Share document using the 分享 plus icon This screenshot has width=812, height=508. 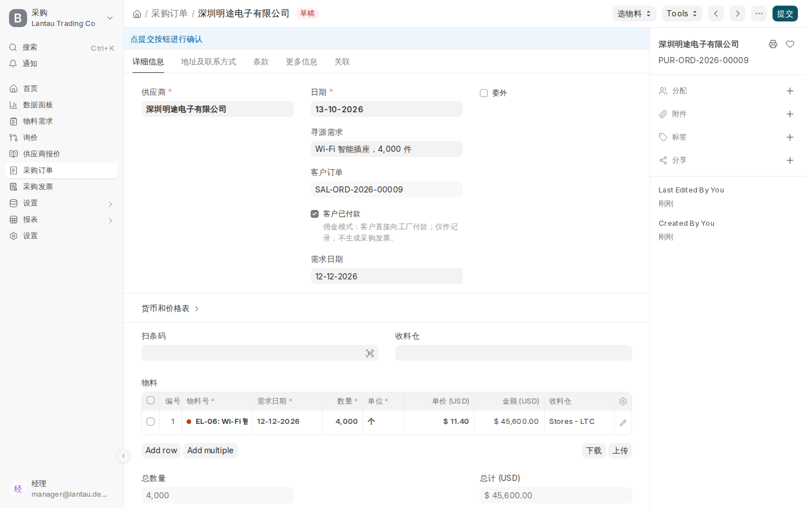790,160
